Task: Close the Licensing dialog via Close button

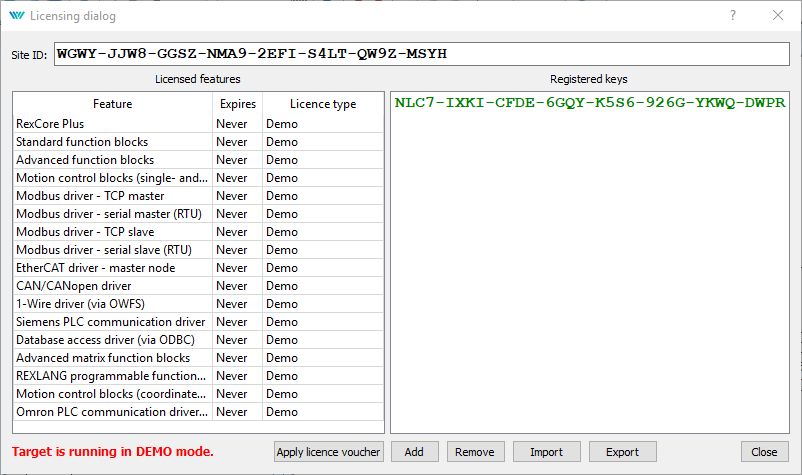Action: [x=764, y=452]
